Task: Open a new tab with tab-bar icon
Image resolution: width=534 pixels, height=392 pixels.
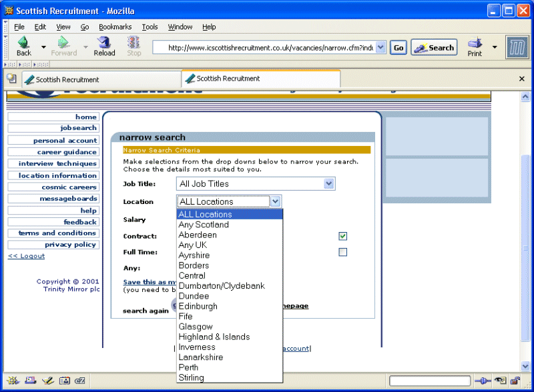Action: 11,79
